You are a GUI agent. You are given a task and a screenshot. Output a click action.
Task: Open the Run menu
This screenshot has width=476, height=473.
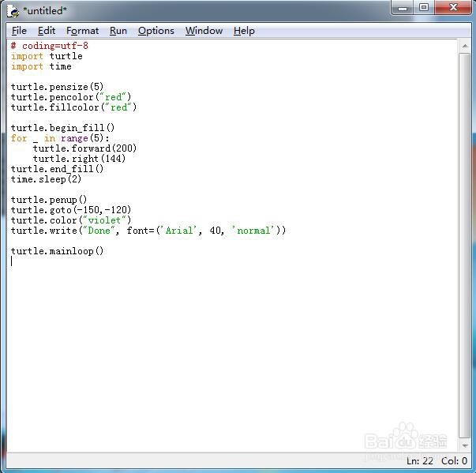pyautogui.click(x=118, y=31)
